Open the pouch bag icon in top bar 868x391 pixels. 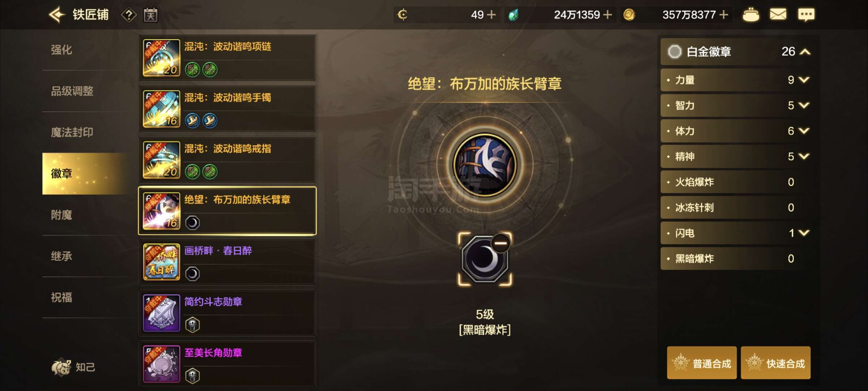[751, 15]
